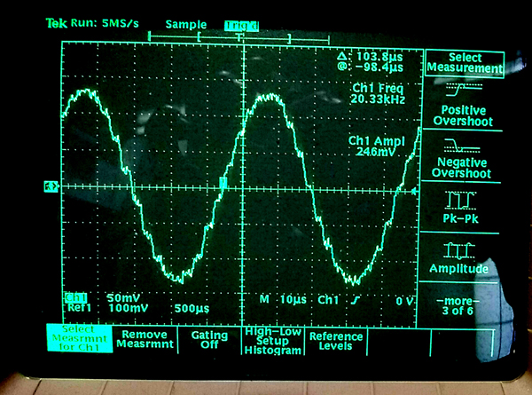Screen dimensions: 532x395
Task: Open High-Low Setup Histogram option
Action: coord(273,341)
